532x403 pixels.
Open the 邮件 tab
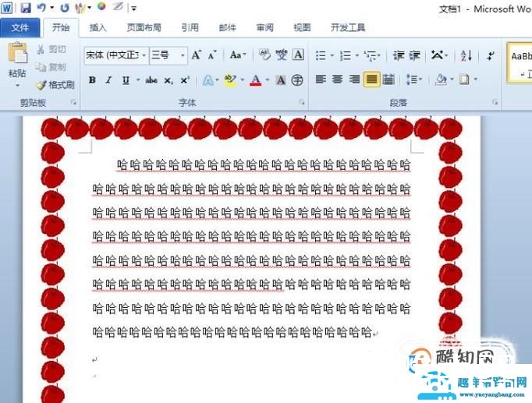227,27
